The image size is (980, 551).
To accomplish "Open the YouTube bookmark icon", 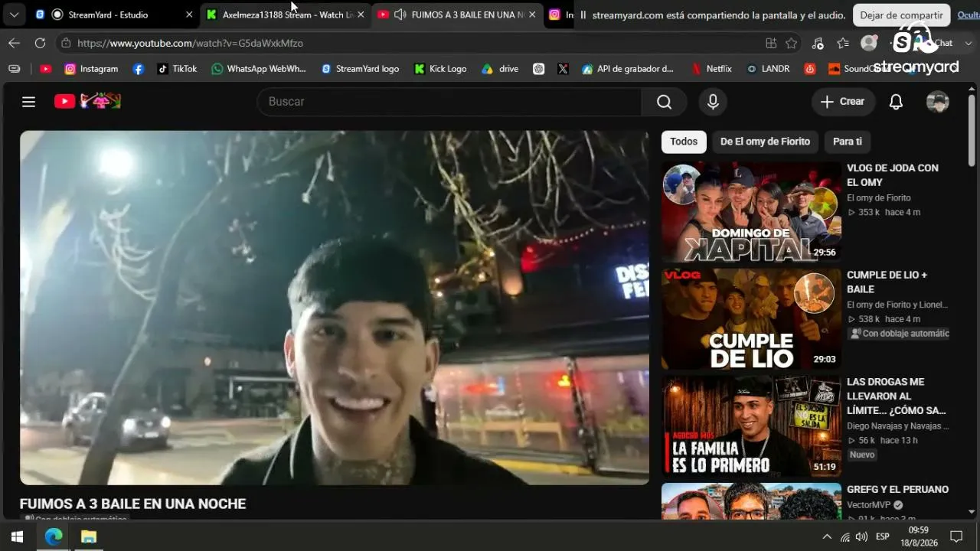I will [x=45, y=69].
